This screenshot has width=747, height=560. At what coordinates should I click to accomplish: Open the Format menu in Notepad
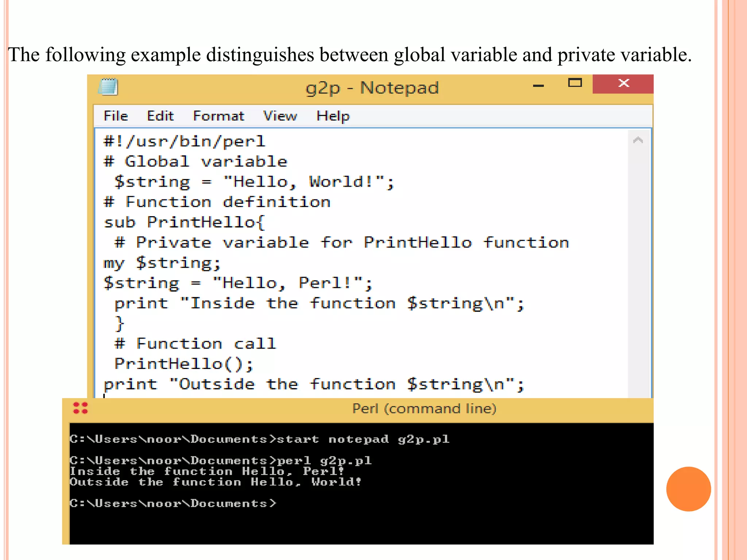pyautogui.click(x=218, y=116)
